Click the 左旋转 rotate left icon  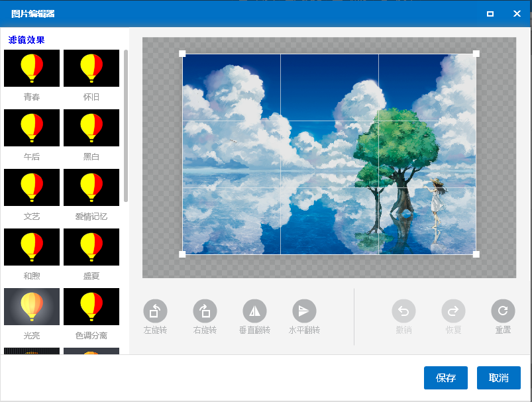coord(155,311)
